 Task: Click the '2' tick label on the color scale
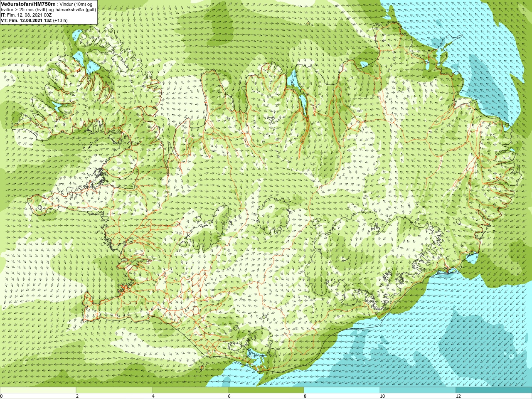77,396
